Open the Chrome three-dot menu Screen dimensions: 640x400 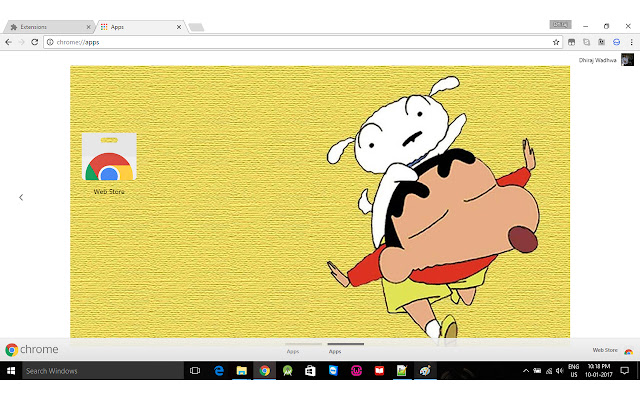point(630,42)
